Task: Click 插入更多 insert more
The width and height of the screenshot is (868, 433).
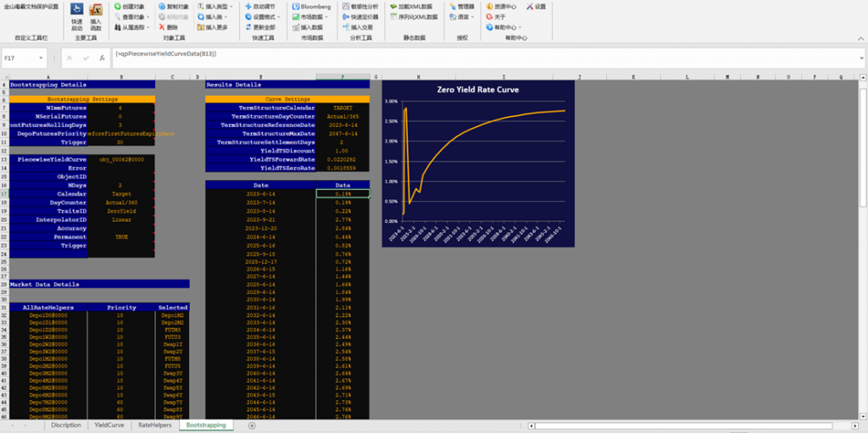Action: coord(212,26)
